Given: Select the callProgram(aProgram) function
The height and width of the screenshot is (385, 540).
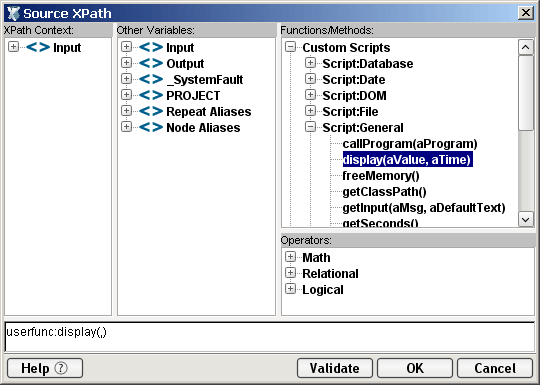Looking at the screenshot, I should click(410, 144).
